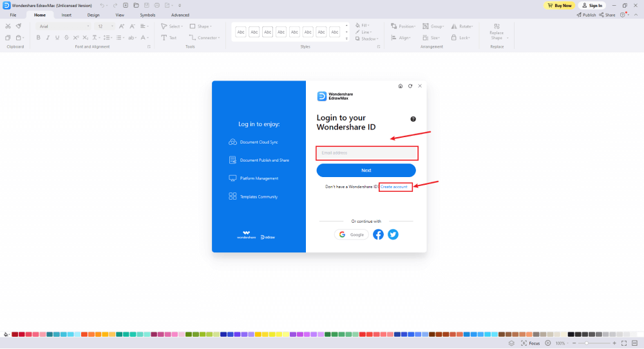Click the Focus mode button

(x=531, y=343)
